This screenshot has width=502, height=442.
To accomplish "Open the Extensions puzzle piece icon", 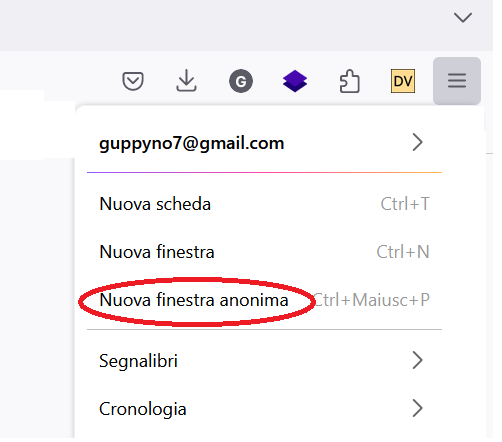I will point(349,81).
